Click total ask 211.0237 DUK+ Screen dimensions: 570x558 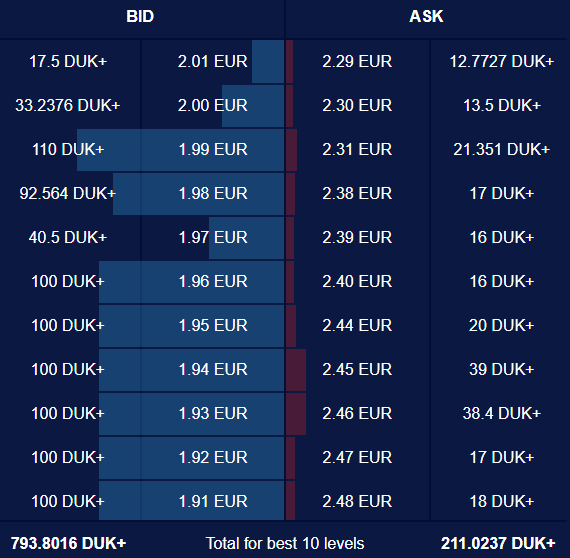coord(498,543)
